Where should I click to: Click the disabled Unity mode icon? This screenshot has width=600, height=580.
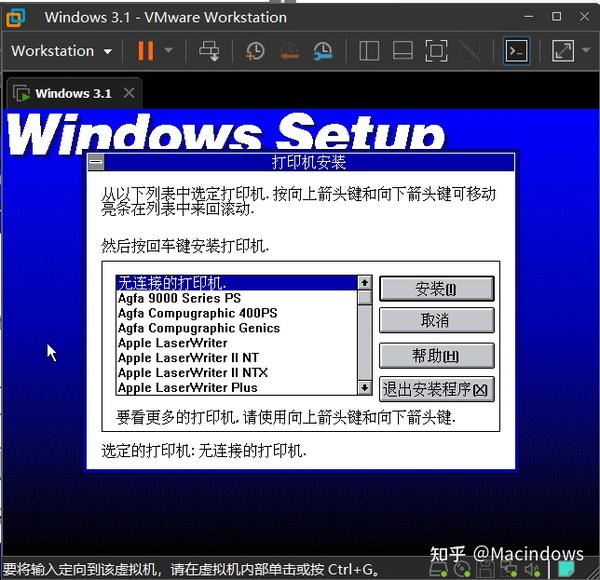click(x=470, y=51)
